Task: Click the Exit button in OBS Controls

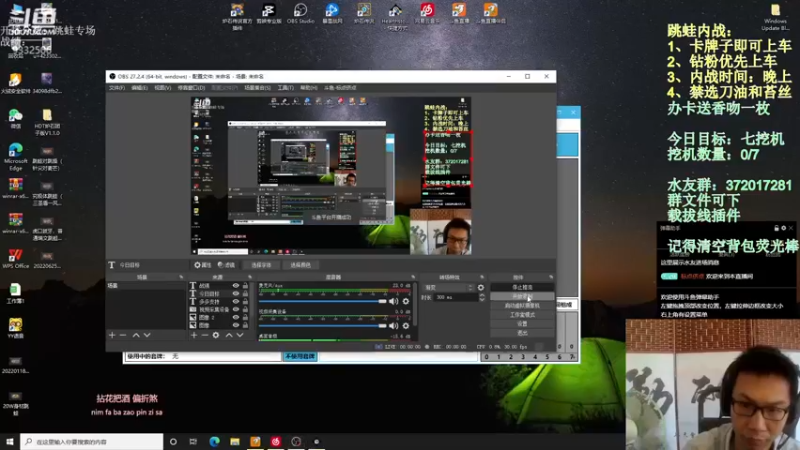Action: [522, 333]
